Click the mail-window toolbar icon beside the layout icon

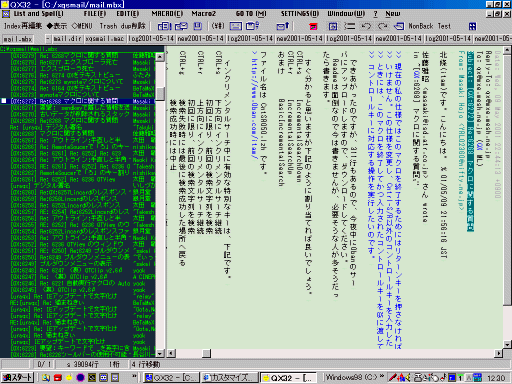[181, 26]
